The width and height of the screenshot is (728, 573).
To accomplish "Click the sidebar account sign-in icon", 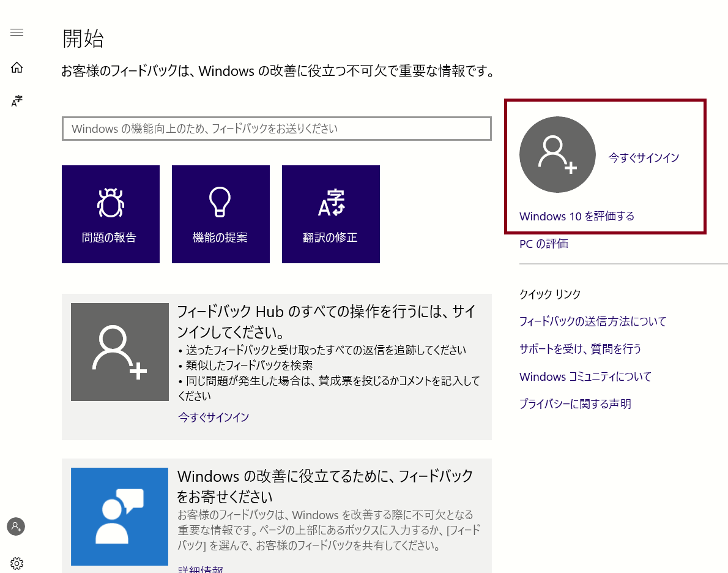I will [16, 526].
